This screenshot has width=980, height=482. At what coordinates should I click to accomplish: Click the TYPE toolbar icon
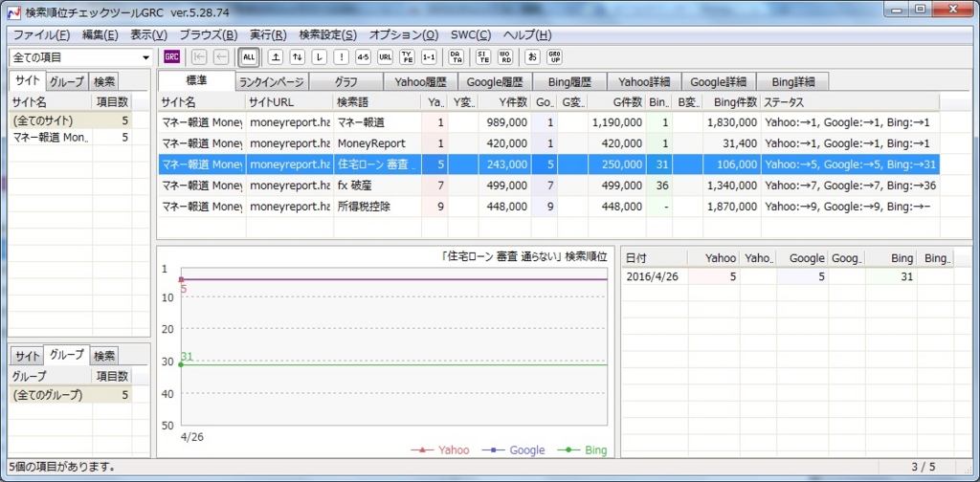(x=407, y=57)
